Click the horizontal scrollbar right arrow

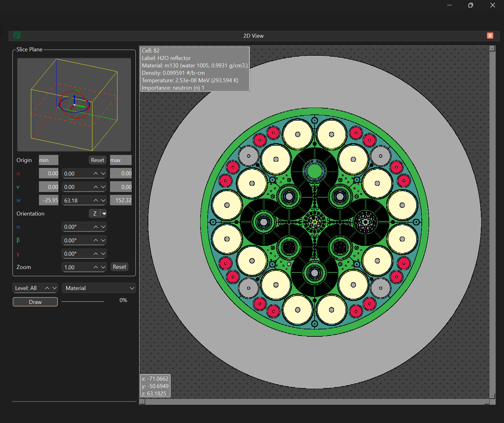point(487,402)
